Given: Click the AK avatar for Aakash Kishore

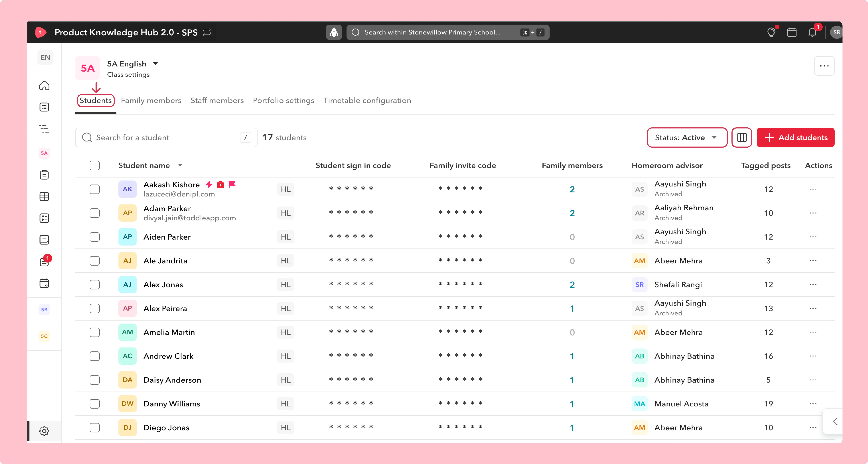Looking at the screenshot, I should point(127,189).
